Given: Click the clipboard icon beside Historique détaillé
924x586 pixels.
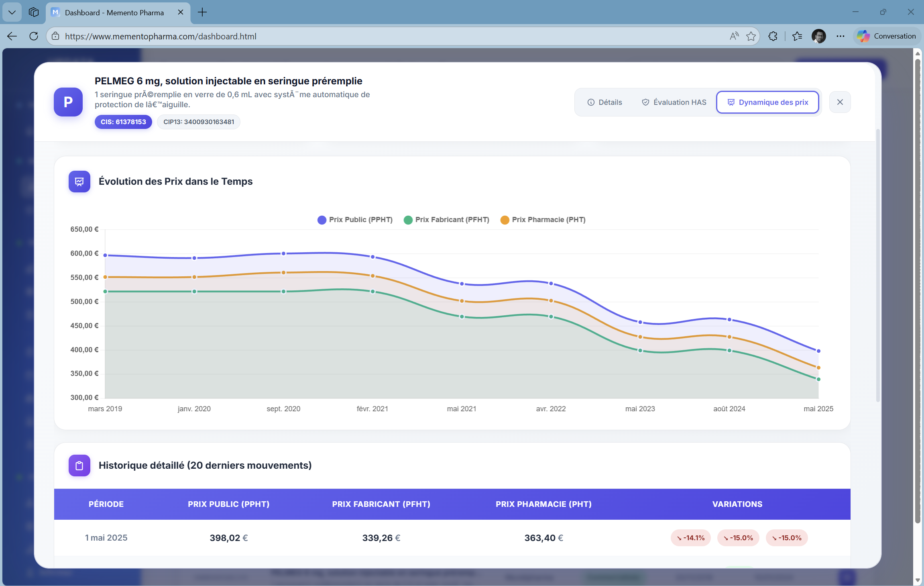Looking at the screenshot, I should 79,466.
